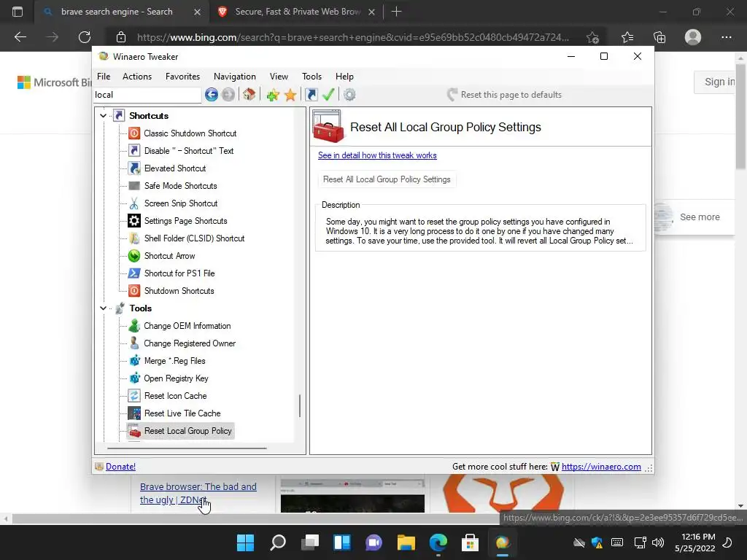The height and width of the screenshot is (560, 747).
Task: Open Shutdown Shortcuts tree item
Action: pyautogui.click(x=179, y=291)
